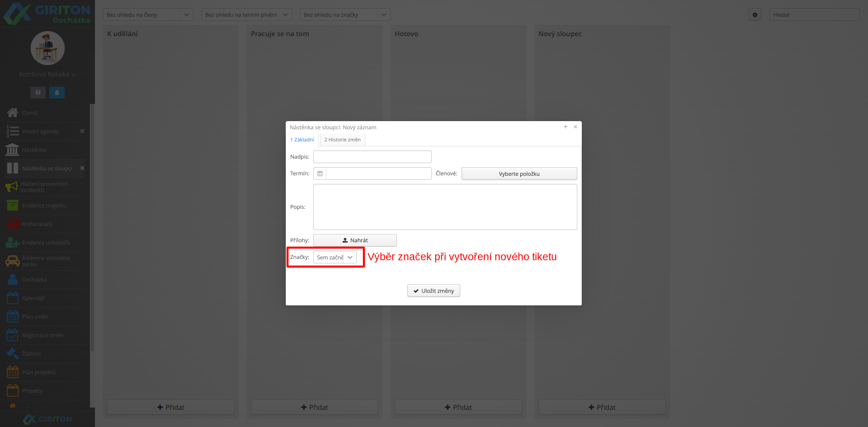Focus the Nadpis input field
This screenshot has width=868, height=427.
373,157
